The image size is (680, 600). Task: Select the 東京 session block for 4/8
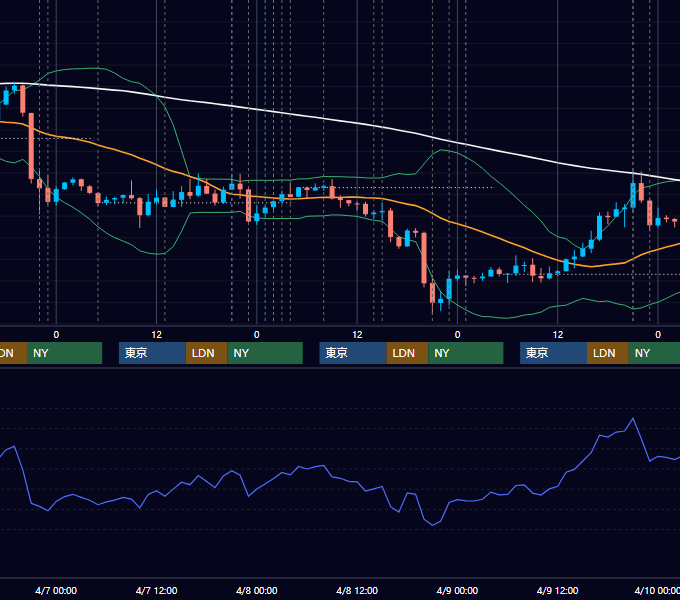coord(353,353)
